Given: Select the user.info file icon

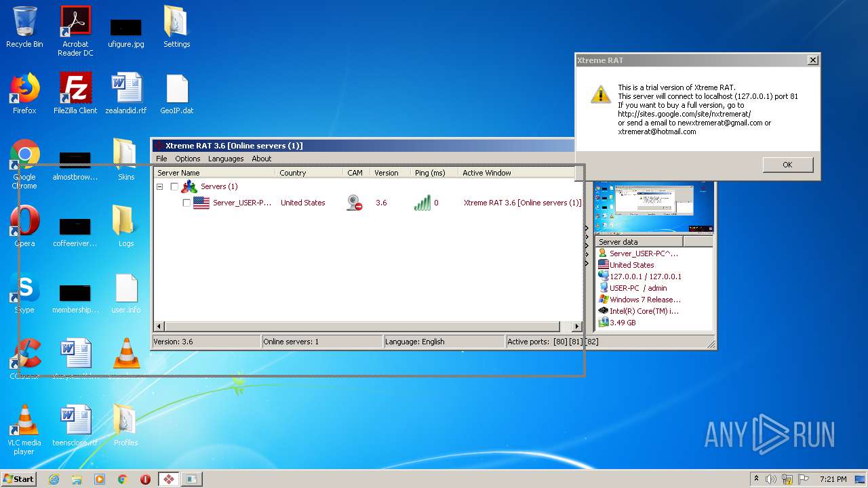Looking at the screenshot, I should point(126,293).
